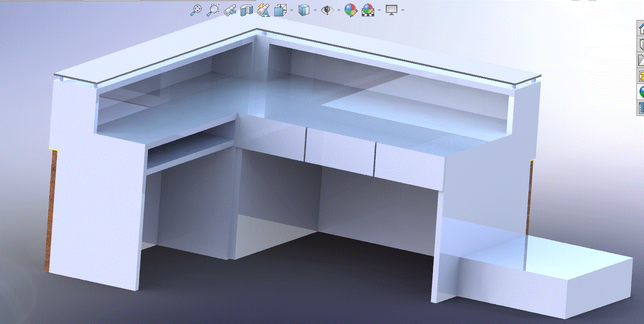Open the Appearances sphere task pane tab
644x324 pixels.
[x=641, y=92]
